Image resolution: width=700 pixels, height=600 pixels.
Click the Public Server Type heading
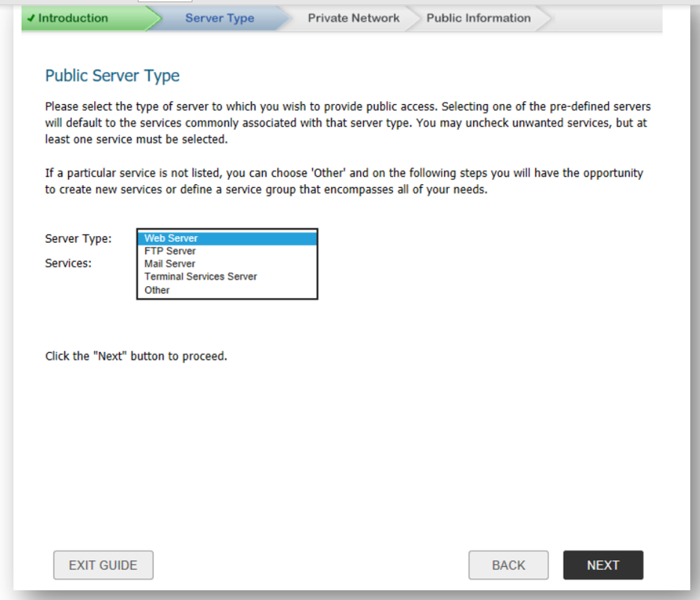(x=112, y=76)
